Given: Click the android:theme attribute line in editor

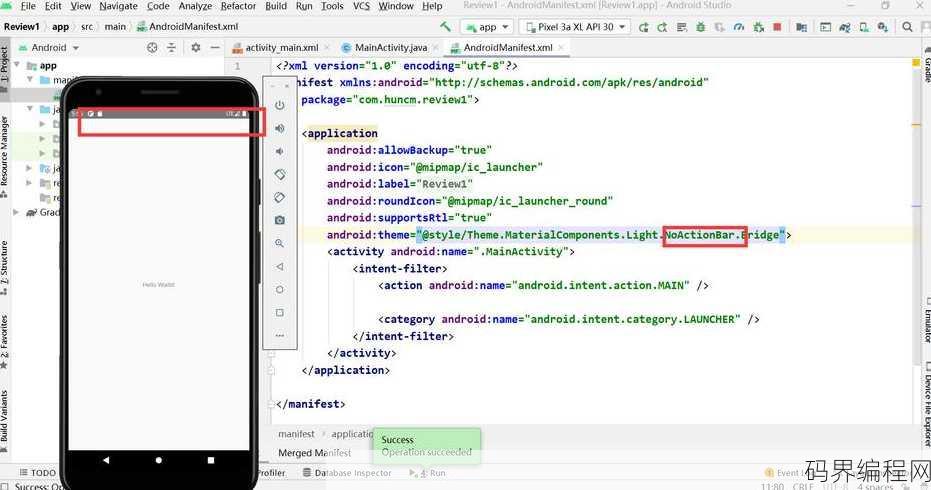Looking at the screenshot, I should [559, 235].
